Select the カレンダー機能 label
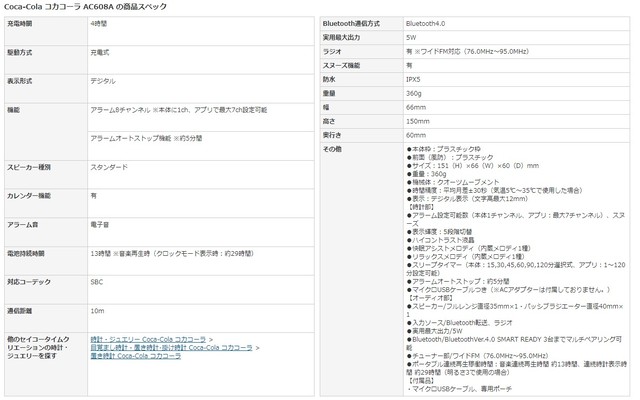Viewport: 640px width, 400px height. 29,196
